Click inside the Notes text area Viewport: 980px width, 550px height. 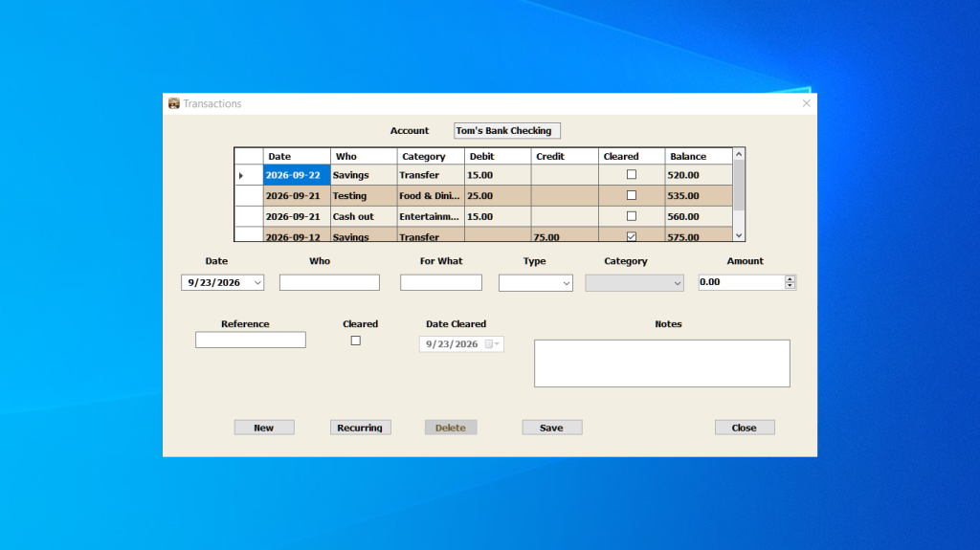point(662,363)
